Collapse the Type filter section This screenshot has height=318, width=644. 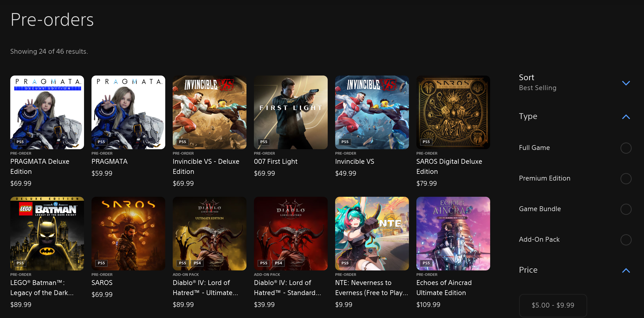tap(626, 117)
